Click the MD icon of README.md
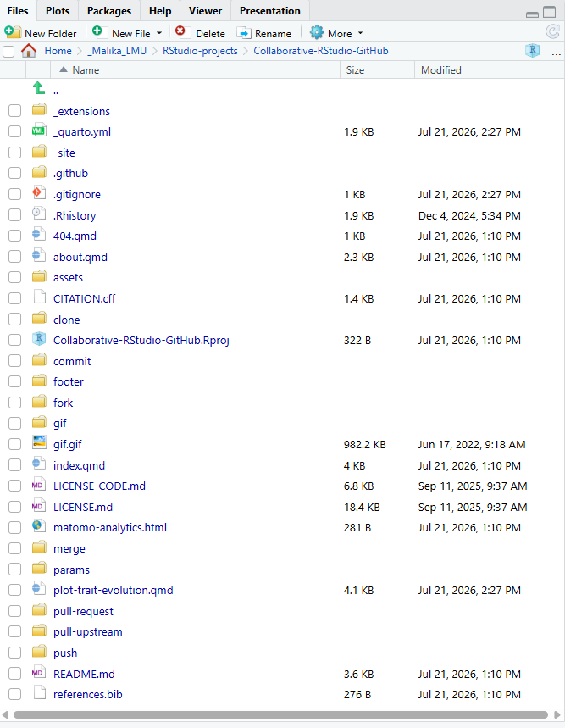 click(39, 672)
